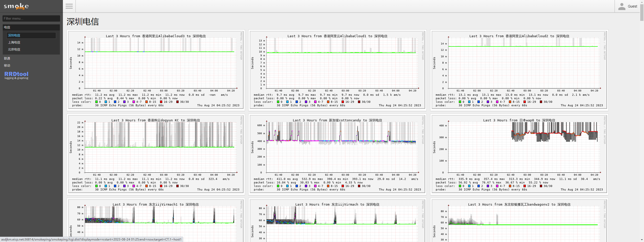Open the RRDtool logo link
644x242 pixels.
16,75
